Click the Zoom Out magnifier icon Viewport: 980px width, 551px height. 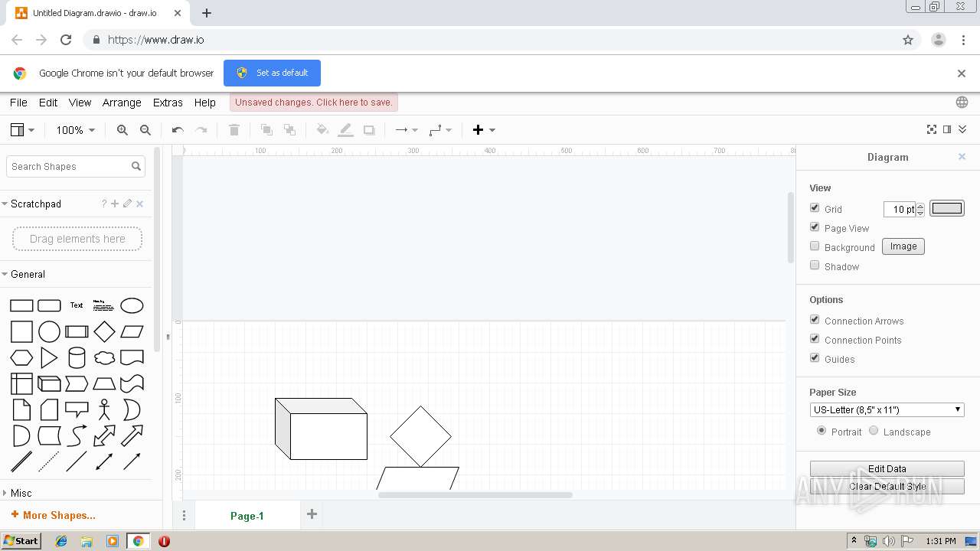click(145, 130)
